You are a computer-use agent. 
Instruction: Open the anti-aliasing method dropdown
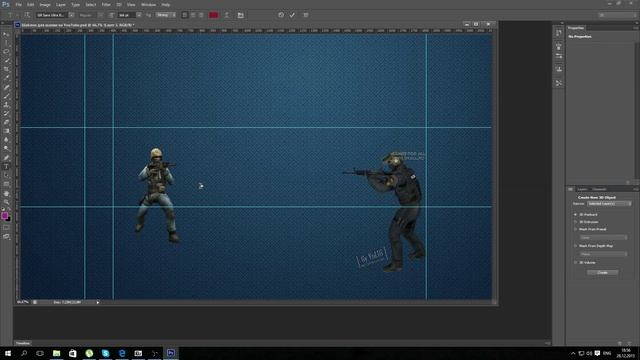[166, 15]
